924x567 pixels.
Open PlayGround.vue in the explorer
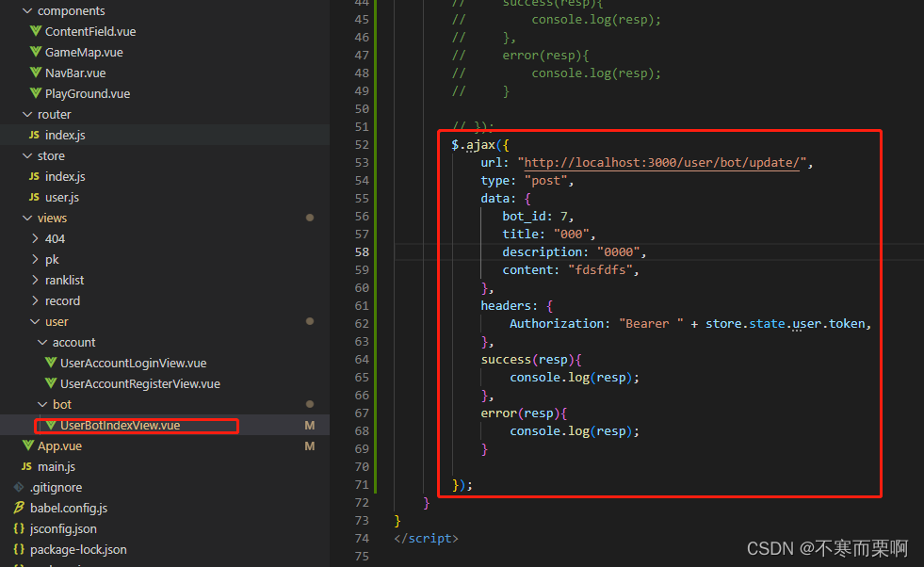(x=88, y=93)
